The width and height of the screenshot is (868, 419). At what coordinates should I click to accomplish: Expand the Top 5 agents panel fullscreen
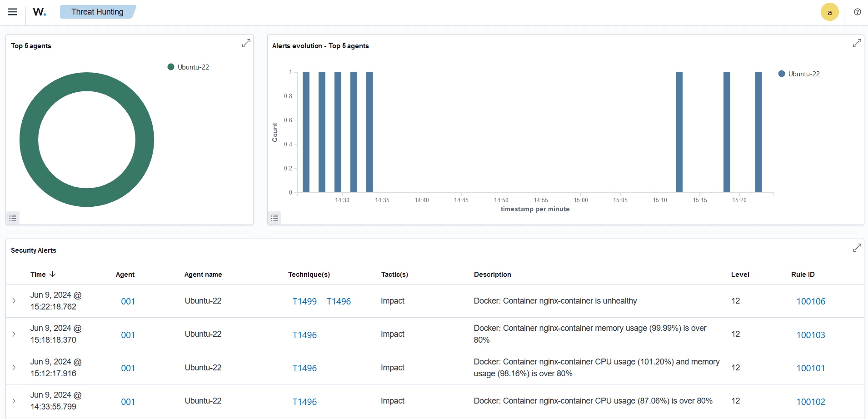click(246, 43)
